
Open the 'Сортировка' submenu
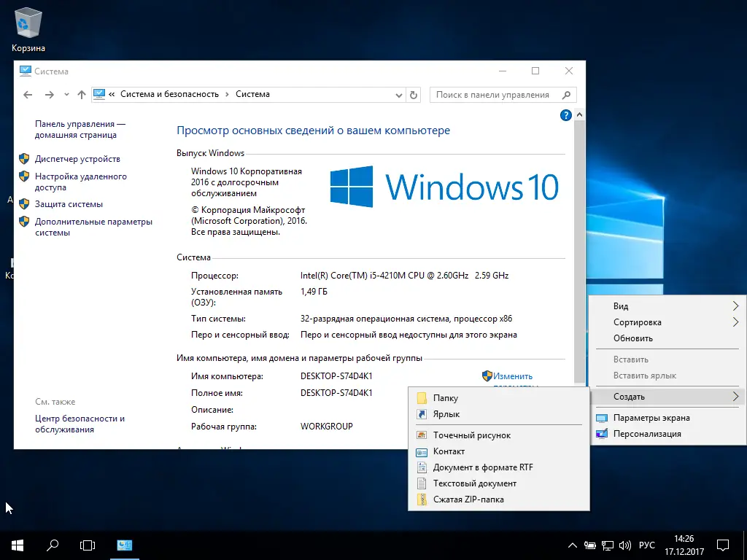click(668, 322)
